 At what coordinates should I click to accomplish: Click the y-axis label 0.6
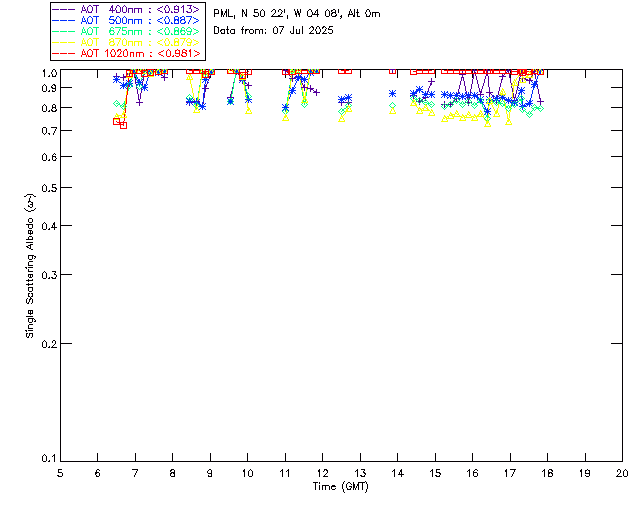click(49, 157)
